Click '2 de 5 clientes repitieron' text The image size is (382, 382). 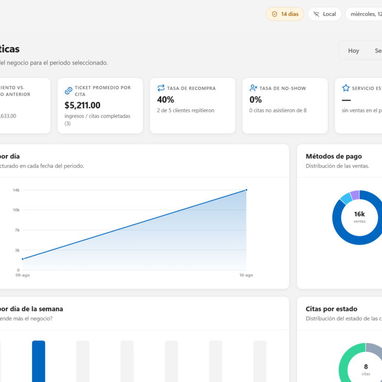pyautogui.click(x=186, y=110)
